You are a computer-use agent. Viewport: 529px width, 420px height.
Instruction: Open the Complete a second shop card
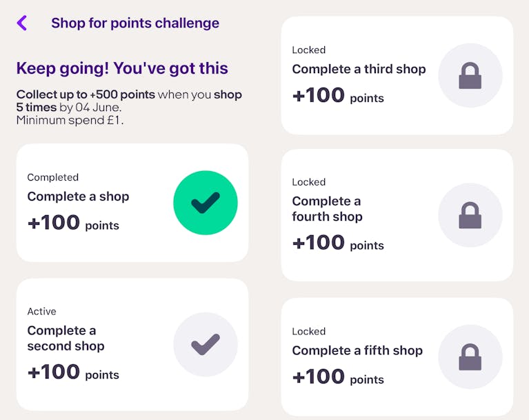click(x=132, y=344)
